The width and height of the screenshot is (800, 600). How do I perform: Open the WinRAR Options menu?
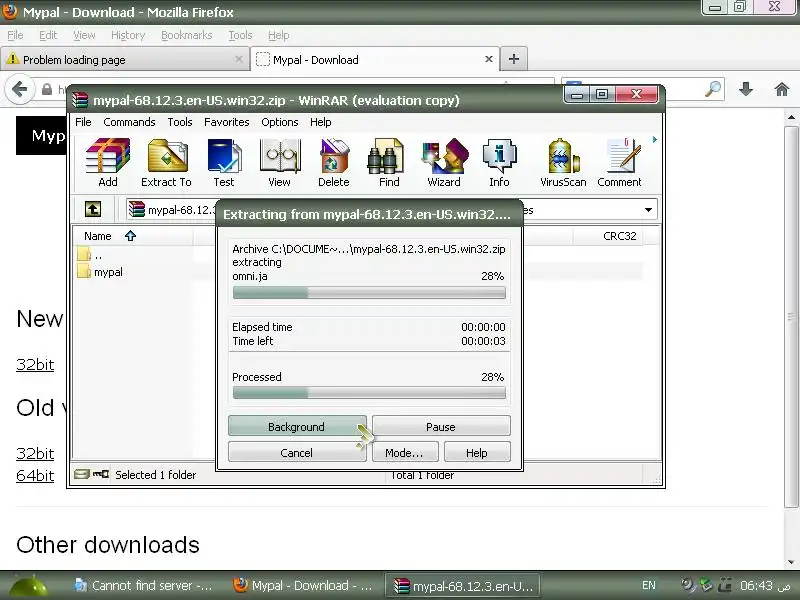tap(280, 122)
